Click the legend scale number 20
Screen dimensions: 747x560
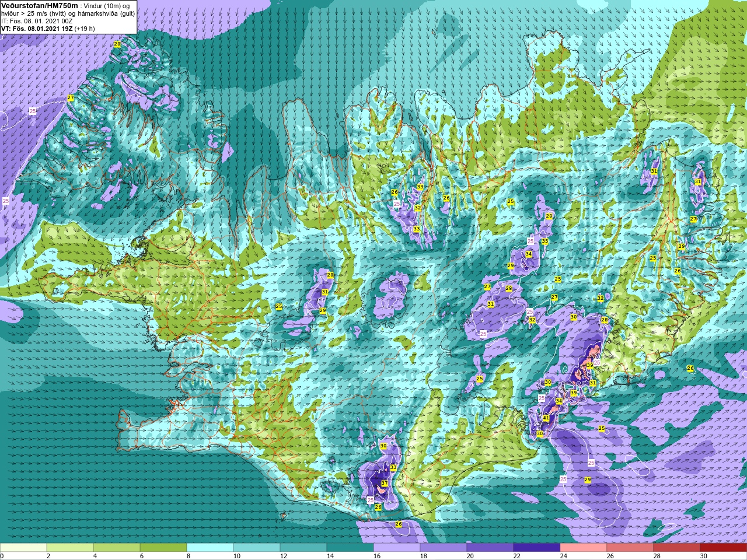[469, 556]
